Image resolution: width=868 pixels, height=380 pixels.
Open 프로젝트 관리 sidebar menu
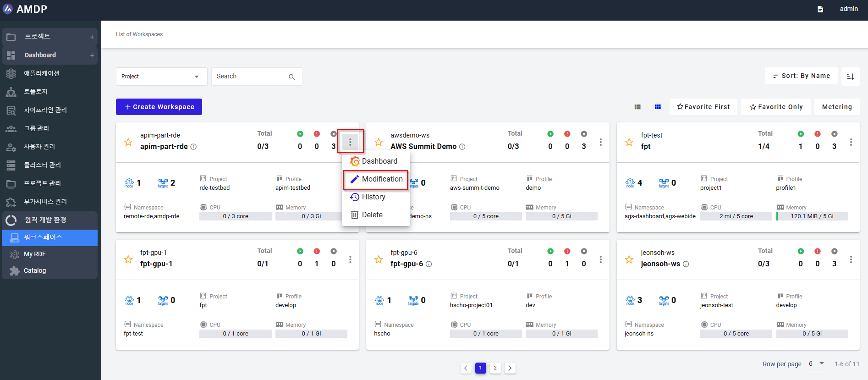click(x=49, y=183)
